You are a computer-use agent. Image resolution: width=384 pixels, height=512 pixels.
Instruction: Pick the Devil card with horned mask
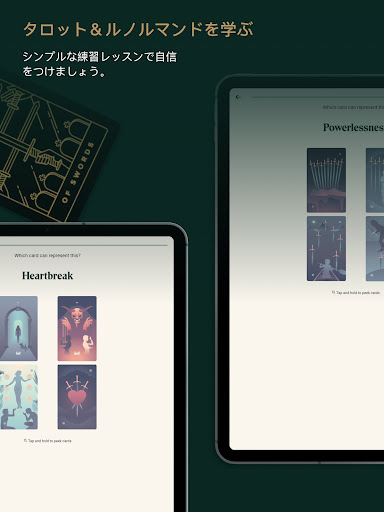point(77,328)
